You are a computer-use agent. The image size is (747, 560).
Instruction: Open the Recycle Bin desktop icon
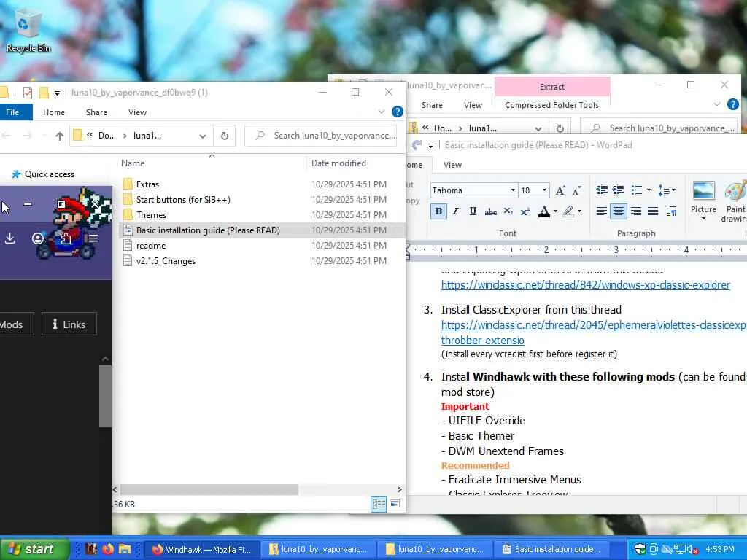[28, 29]
